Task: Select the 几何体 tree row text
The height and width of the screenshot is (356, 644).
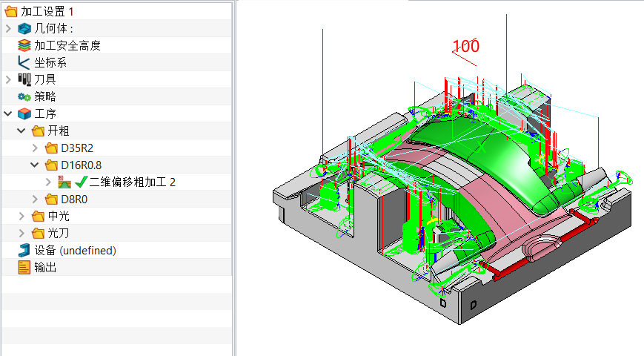Action: (54, 28)
